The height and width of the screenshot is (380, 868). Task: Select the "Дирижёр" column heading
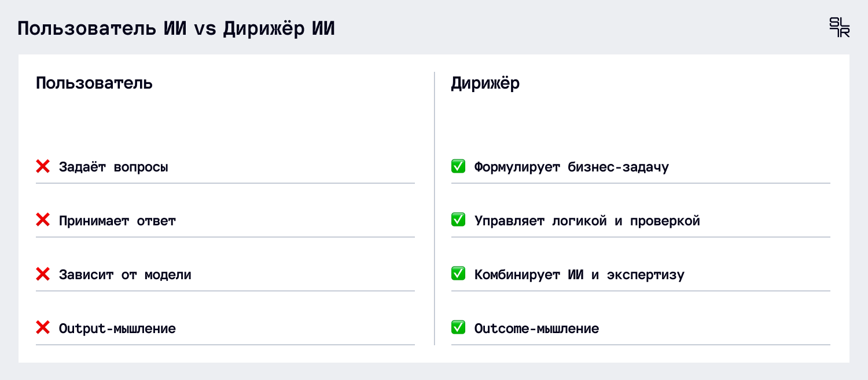coord(485,83)
